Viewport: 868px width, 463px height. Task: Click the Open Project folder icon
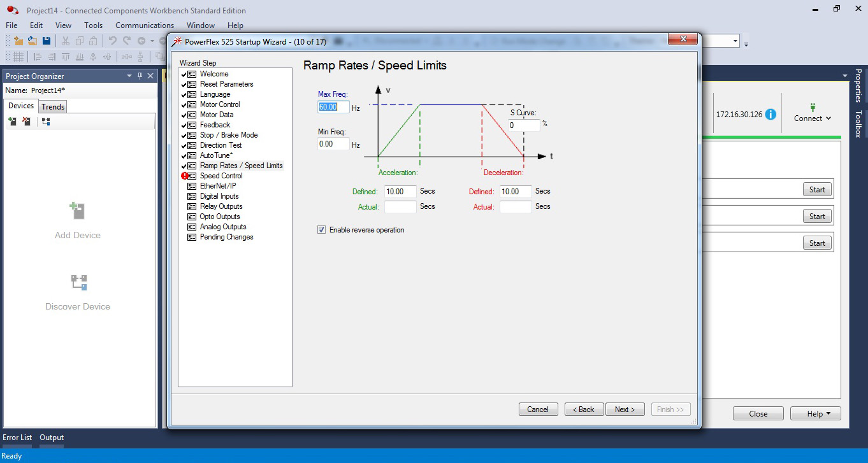coord(32,41)
